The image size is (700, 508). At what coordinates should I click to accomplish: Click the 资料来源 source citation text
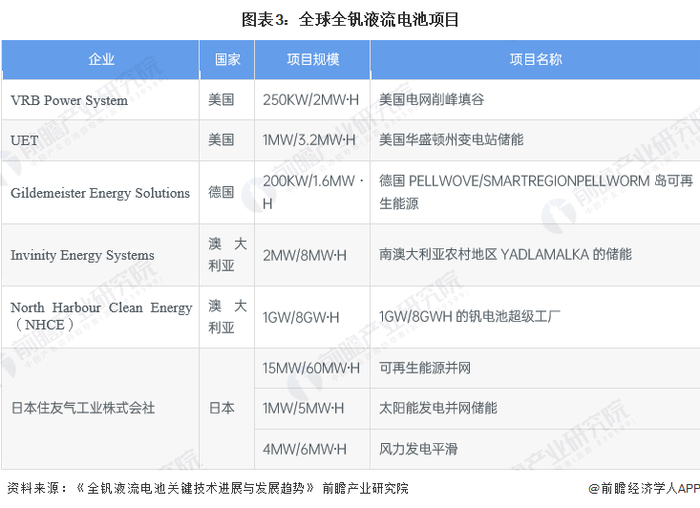tap(208, 488)
